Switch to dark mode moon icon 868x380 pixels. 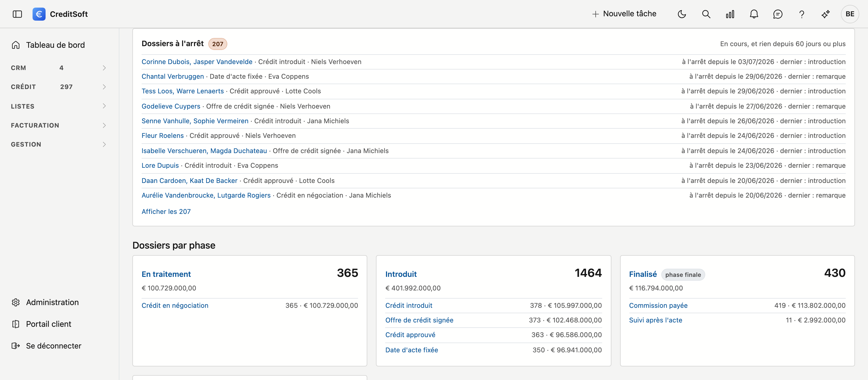pyautogui.click(x=682, y=14)
